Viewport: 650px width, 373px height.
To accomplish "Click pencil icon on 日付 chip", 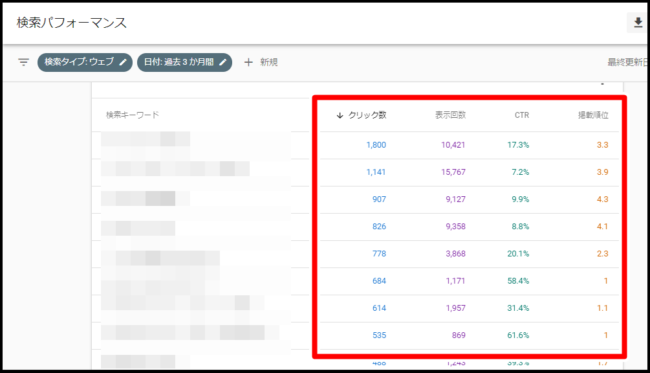I will [223, 62].
